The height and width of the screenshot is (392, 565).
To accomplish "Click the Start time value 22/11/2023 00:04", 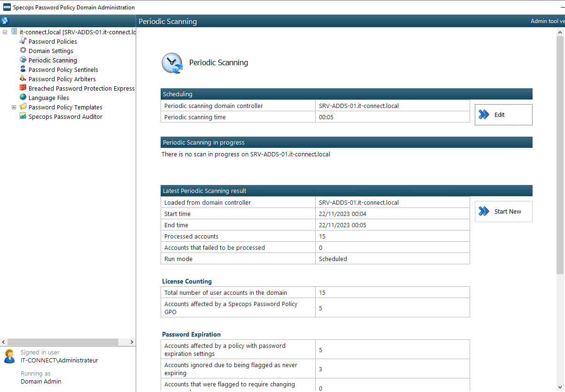I will [x=342, y=214].
